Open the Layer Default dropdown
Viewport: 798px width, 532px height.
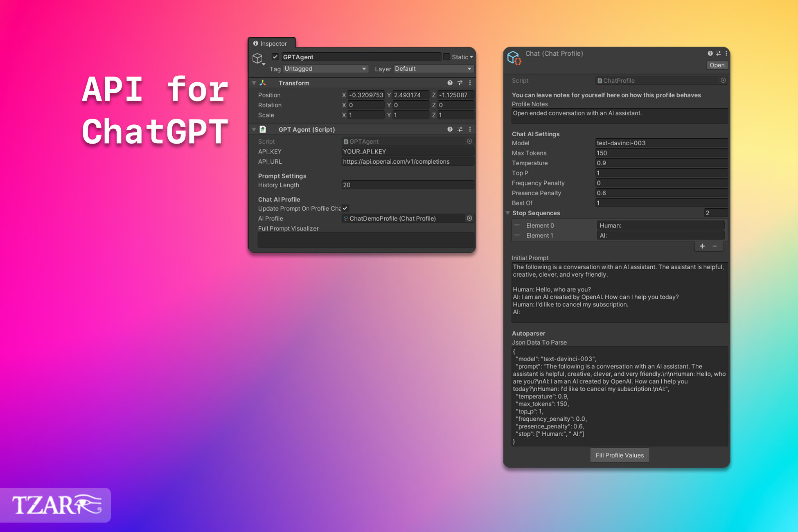tap(433, 68)
